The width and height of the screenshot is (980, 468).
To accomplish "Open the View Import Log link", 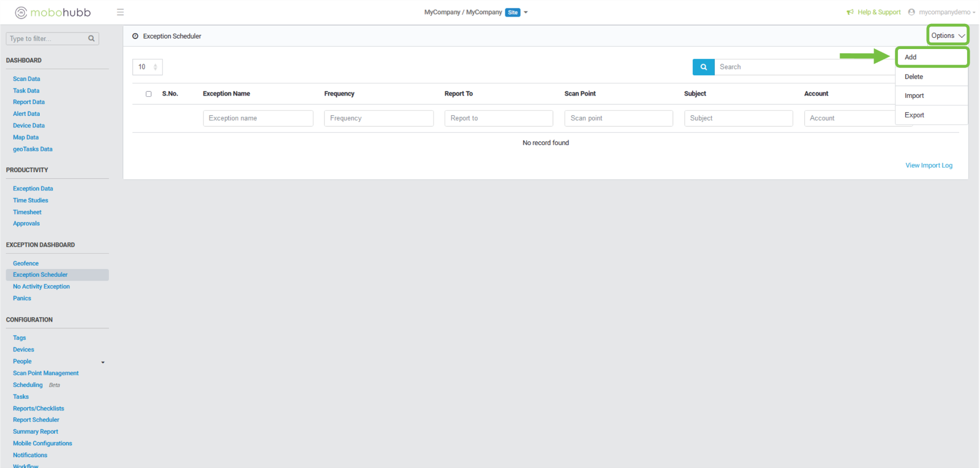I will [x=929, y=165].
